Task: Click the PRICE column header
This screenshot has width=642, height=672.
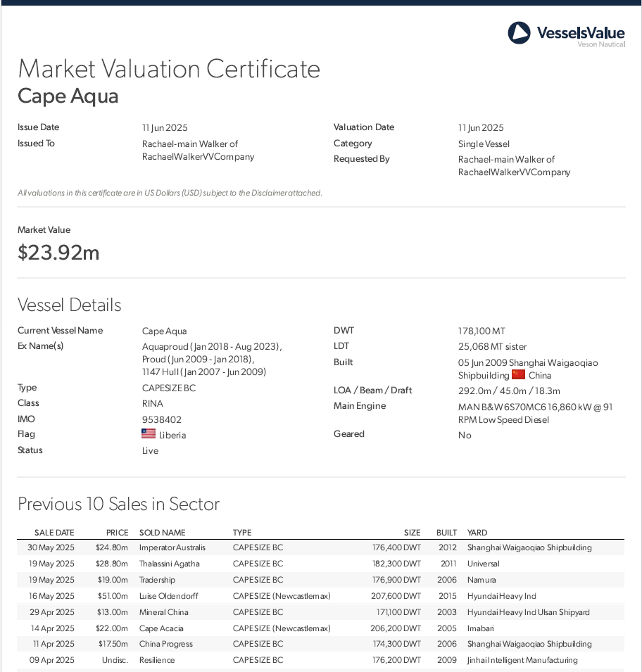Action: click(117, 533)
